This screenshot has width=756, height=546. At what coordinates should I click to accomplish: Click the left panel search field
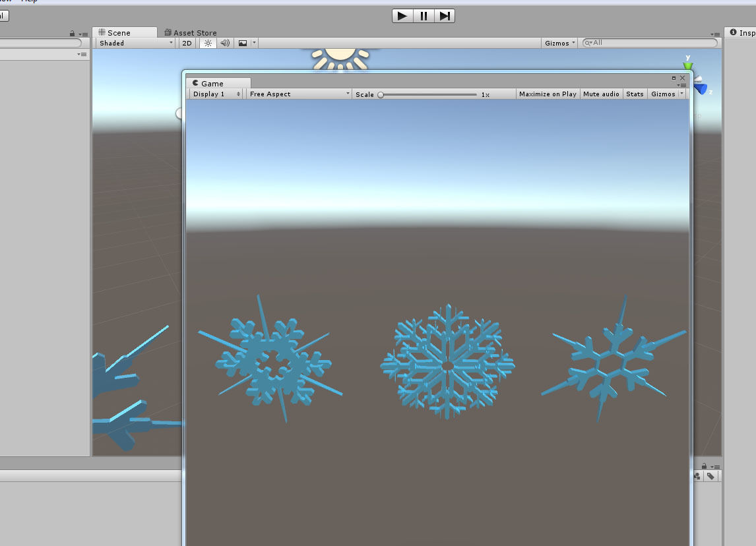(40, 43)
